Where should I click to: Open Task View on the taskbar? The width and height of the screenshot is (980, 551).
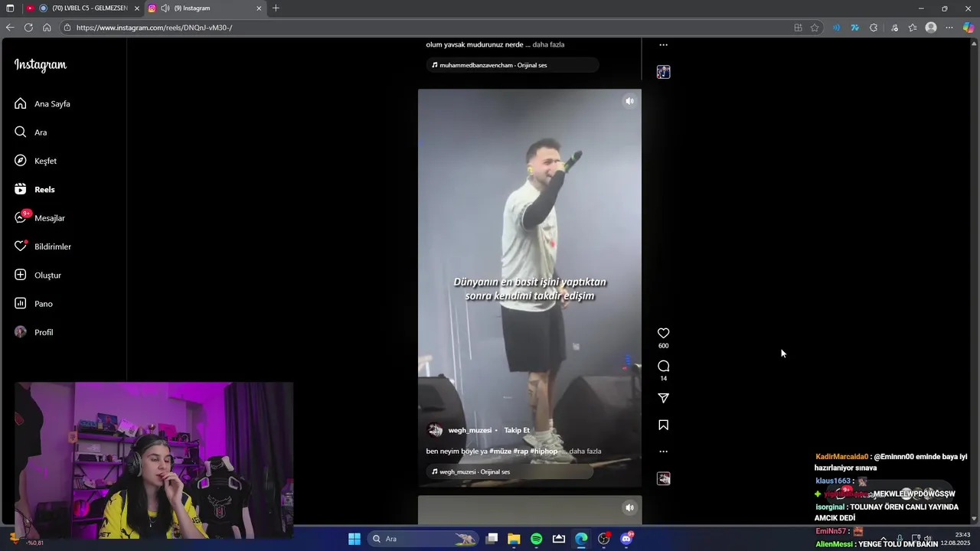tap(492, 539)
